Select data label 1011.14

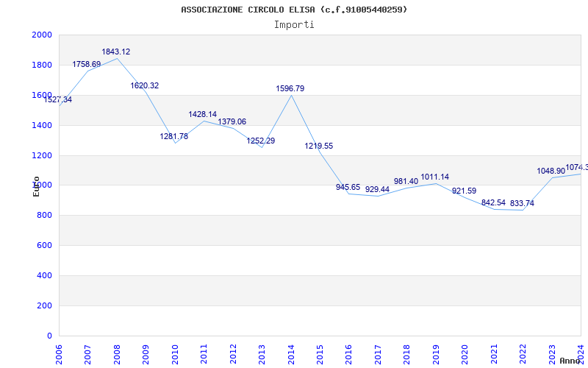tap(435, 177)
